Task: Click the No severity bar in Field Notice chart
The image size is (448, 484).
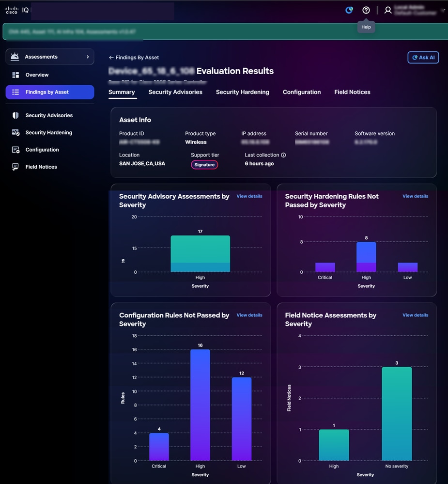Action: (397, 414)
